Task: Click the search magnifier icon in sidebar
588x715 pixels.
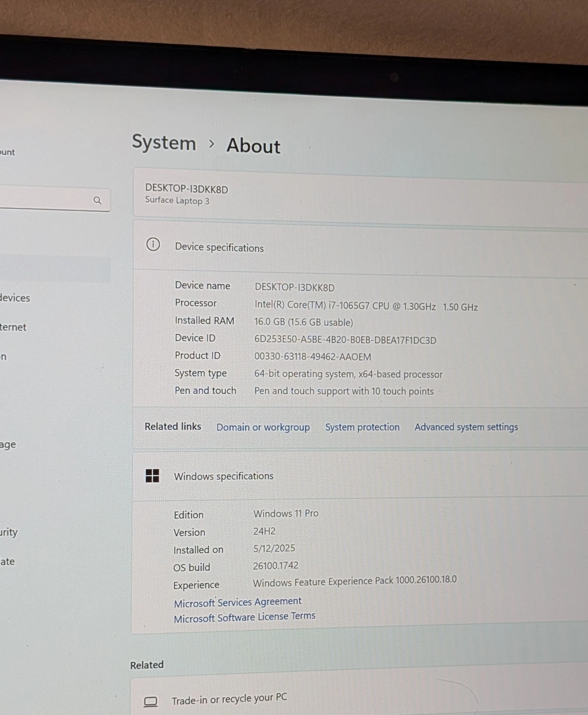Action: tap(97, 200)
